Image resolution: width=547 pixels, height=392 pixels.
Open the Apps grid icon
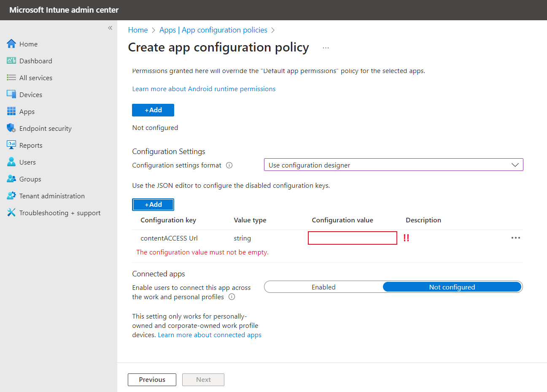pyautogui.click(x=11, y=111)
